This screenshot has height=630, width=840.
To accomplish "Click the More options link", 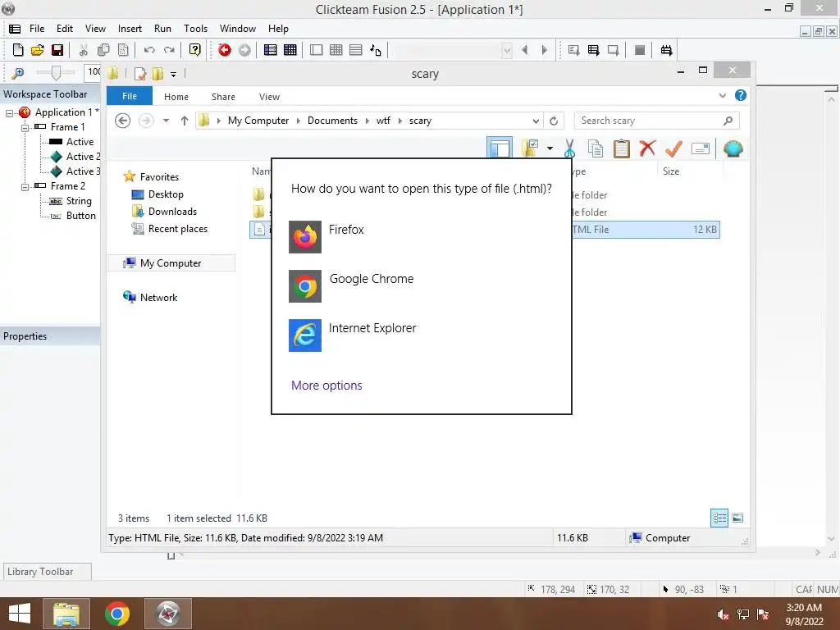I will point(326,386).
